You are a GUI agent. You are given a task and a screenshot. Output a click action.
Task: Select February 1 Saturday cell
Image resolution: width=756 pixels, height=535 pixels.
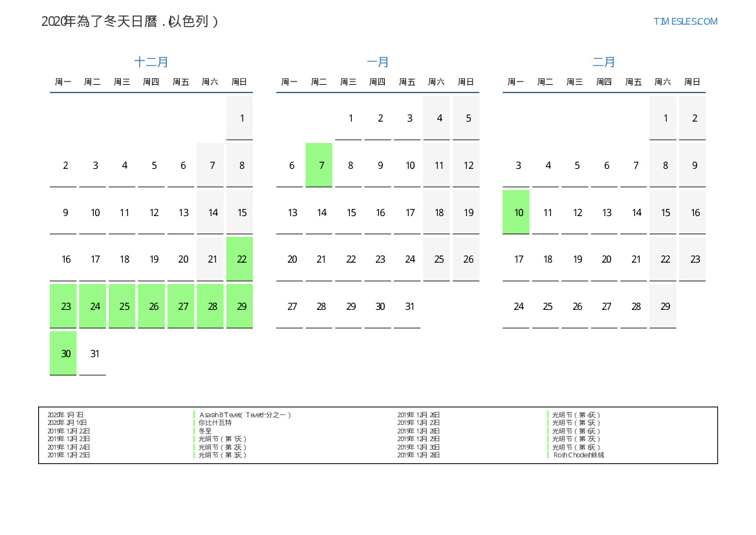663,118
